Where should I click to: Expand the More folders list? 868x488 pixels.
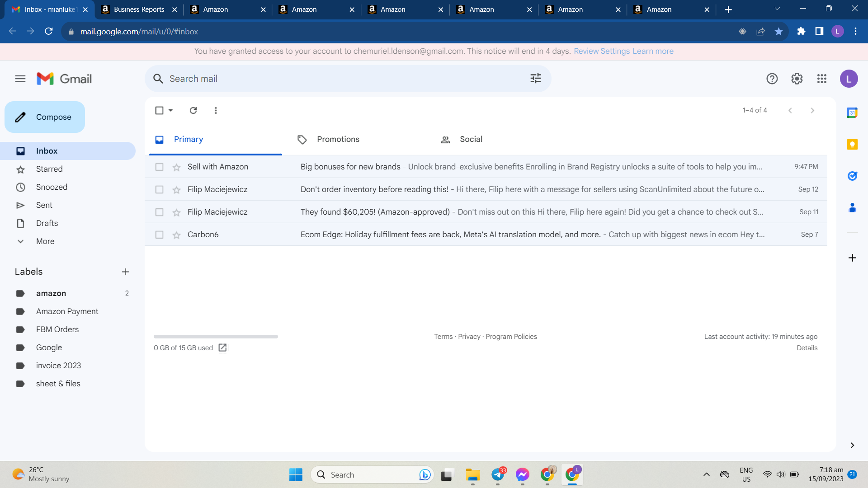tap(45, 241)
